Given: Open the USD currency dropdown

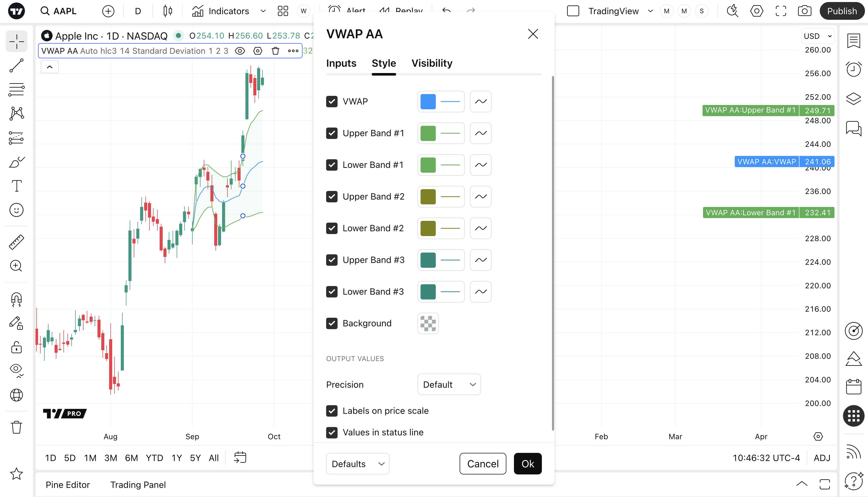Looking at the screenshot, I should click(x=817, y=36).
